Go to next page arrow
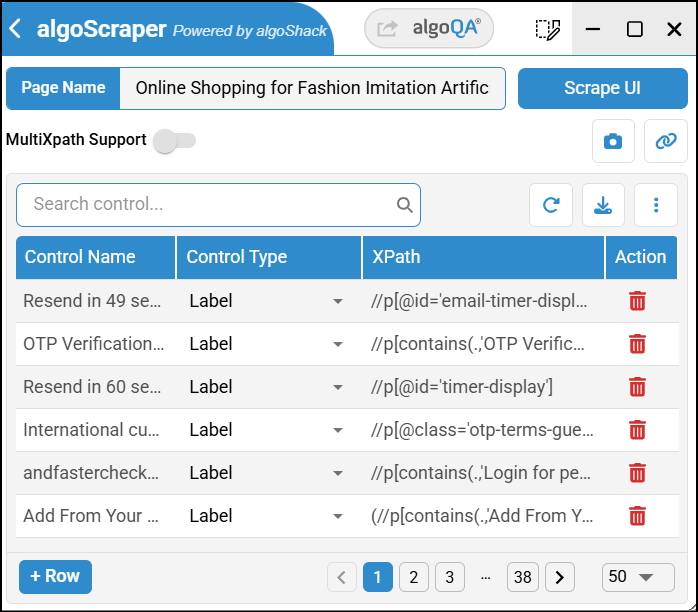The image size is (698, 612). click(559, 577)
